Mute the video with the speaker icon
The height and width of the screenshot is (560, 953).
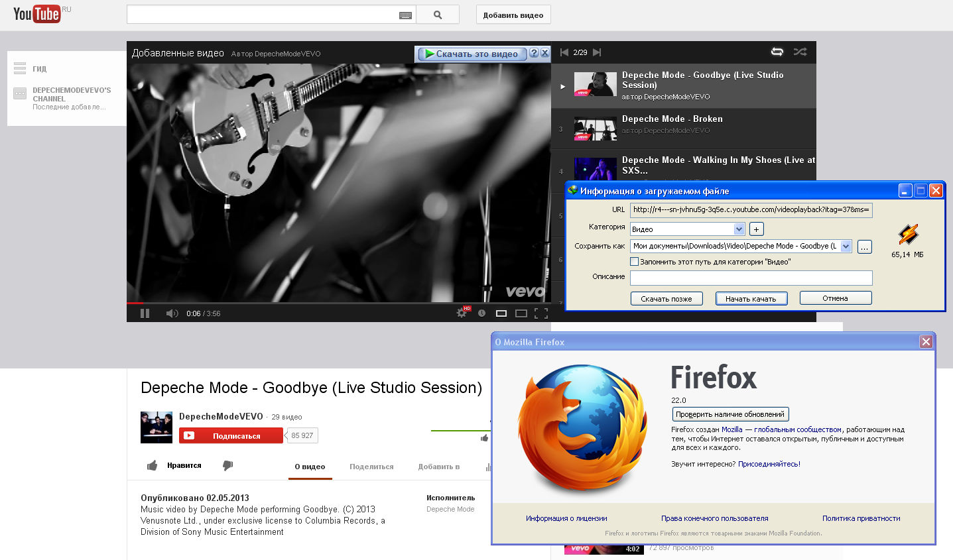tap(172, 313)
